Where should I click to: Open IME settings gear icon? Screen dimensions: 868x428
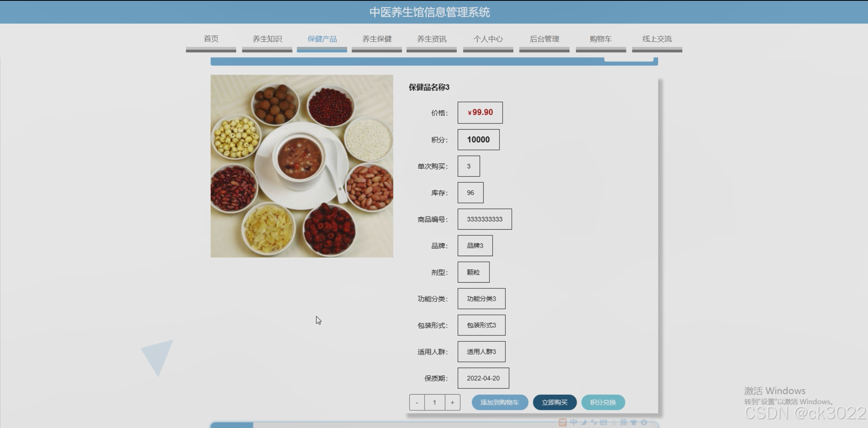point(644,422)
